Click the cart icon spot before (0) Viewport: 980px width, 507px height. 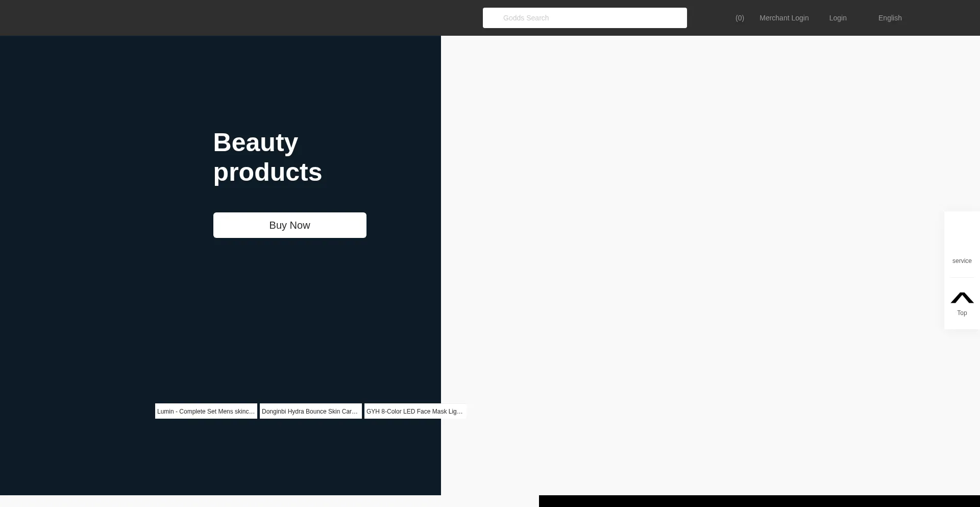727,18
